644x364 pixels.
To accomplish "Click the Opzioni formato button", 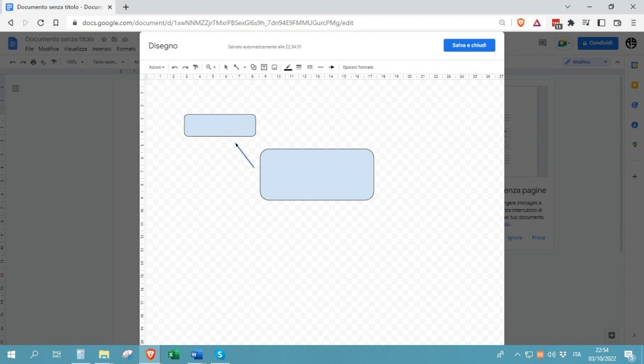I will pos(358,67).
